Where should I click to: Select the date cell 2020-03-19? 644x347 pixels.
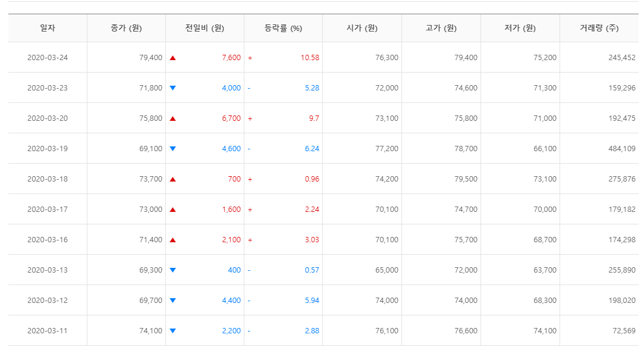48,149
